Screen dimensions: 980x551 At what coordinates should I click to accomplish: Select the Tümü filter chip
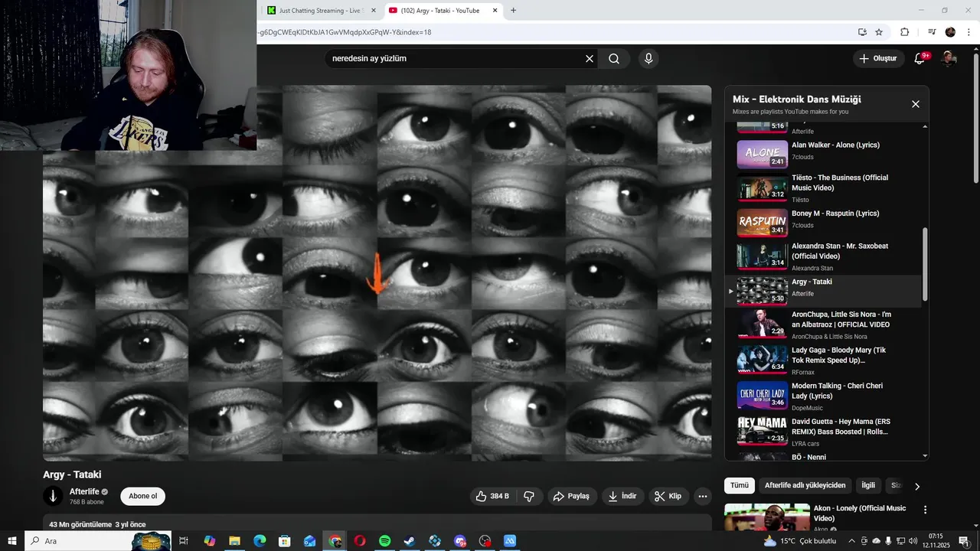[x=740, y=485]
